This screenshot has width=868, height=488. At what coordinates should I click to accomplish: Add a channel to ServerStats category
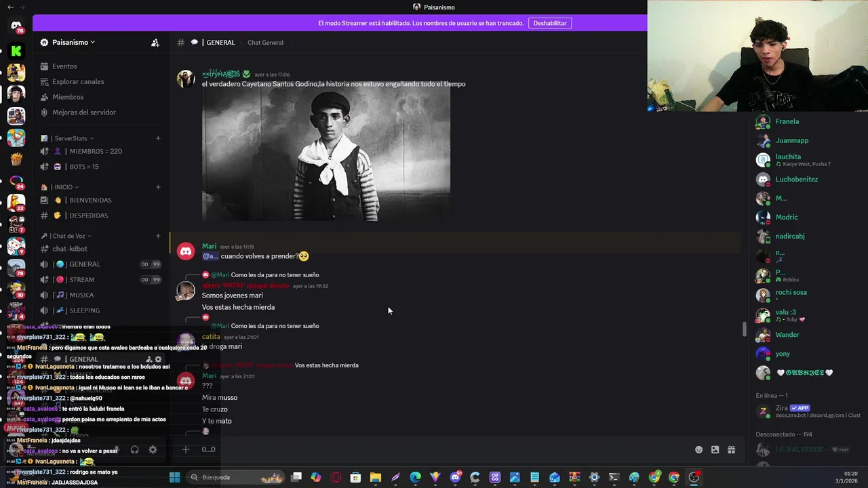point(158,138)
